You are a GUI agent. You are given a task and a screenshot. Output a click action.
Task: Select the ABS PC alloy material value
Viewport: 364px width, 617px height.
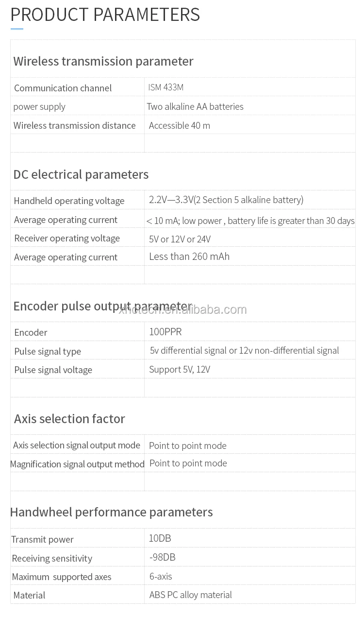click(x=190, y=595)
